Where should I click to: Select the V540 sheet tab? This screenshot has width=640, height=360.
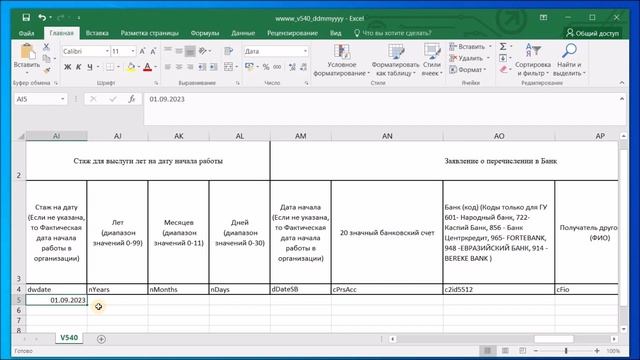tap(69, 338)
